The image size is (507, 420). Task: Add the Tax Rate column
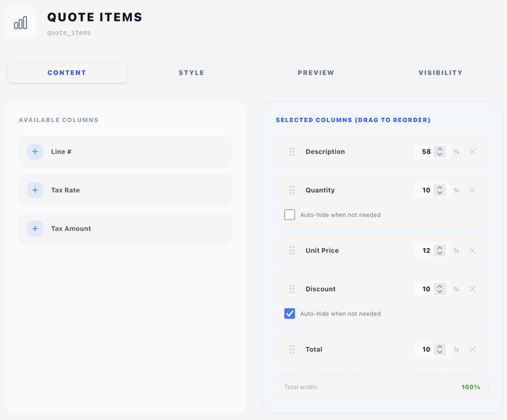click(35, 190)
